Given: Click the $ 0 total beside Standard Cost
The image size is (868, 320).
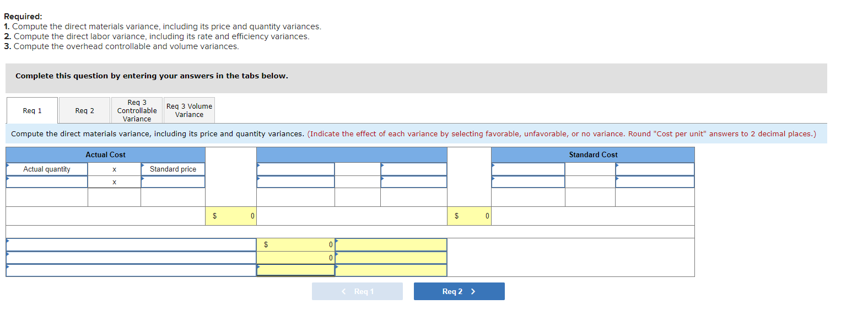Looking at the screenshot, I should point(469,216).
